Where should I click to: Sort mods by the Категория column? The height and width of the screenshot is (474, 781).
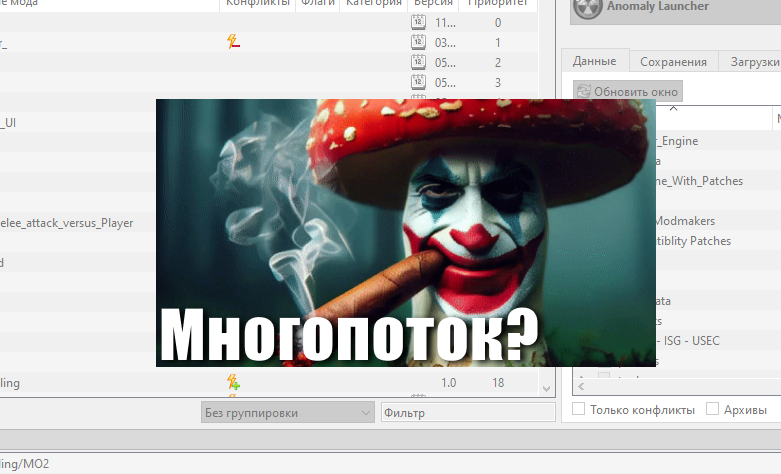pos(374,4)
